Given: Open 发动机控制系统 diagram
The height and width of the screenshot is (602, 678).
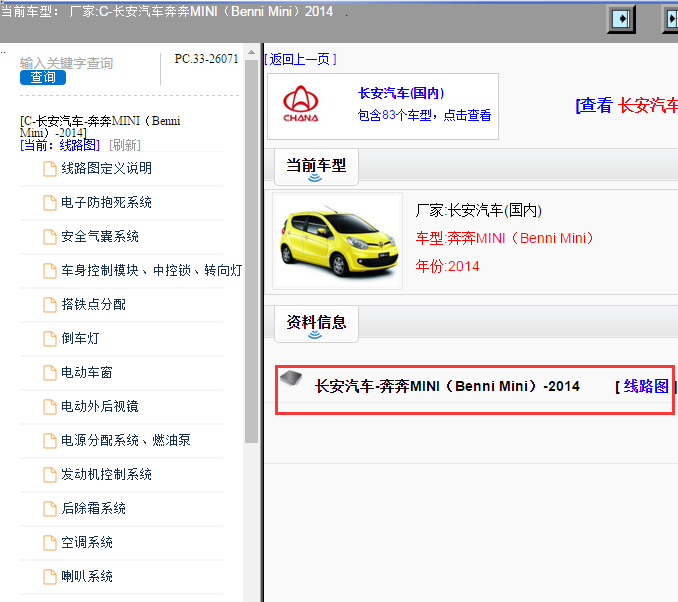Looking at the screenshot, I should click(x=106, y=474).
